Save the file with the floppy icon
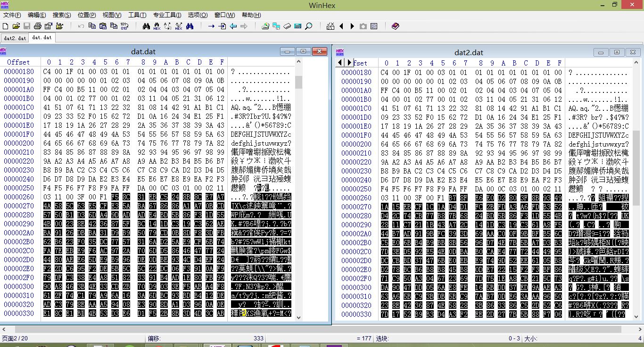Screen dimensions: 644x347 pyautogui.click(x=27, y=26)
